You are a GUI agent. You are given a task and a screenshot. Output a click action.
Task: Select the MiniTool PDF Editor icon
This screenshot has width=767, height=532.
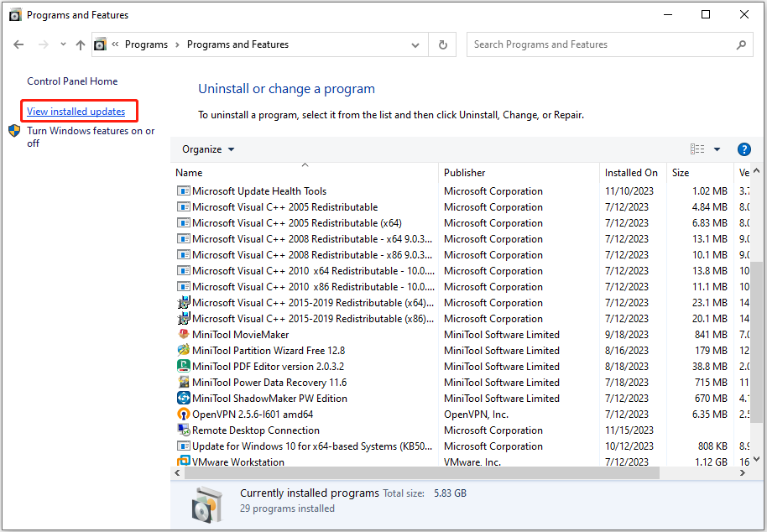pos(184,366)
